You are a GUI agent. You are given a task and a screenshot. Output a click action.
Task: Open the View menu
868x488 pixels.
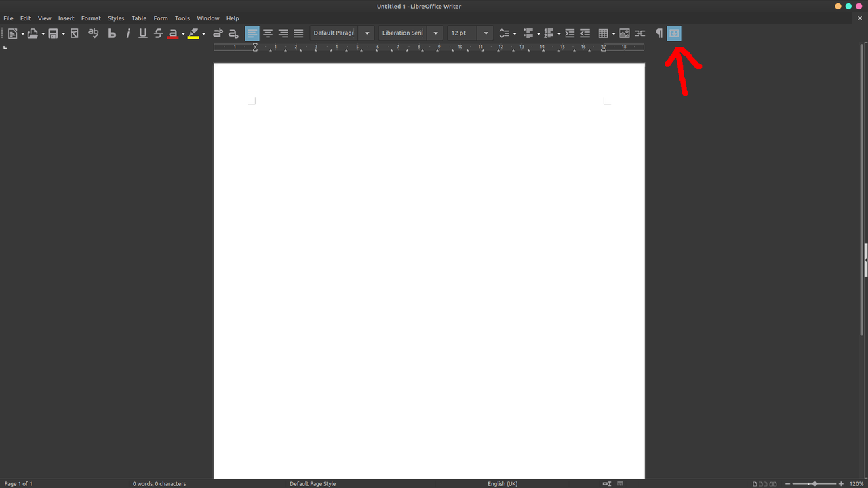click(x=45, y=18)
